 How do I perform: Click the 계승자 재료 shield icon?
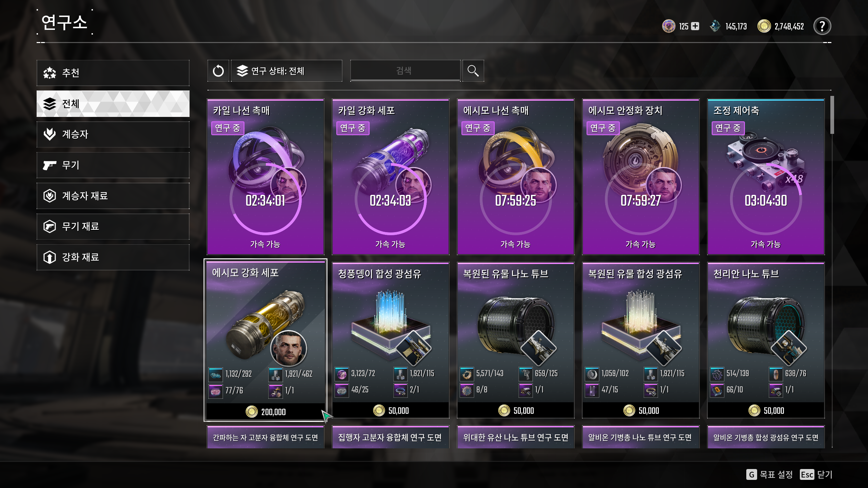50,196
